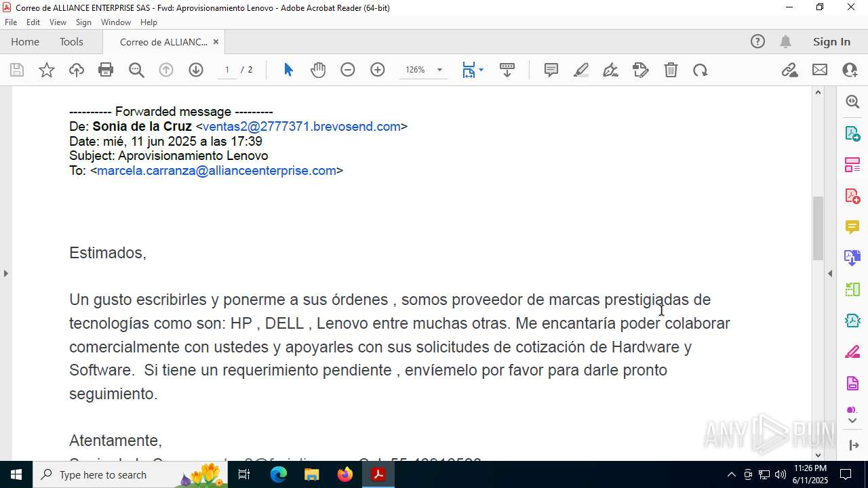The height and width of the screenshot is (488, 868).
Task: Open the Windows Start menu
Action: tap(16, 474)
